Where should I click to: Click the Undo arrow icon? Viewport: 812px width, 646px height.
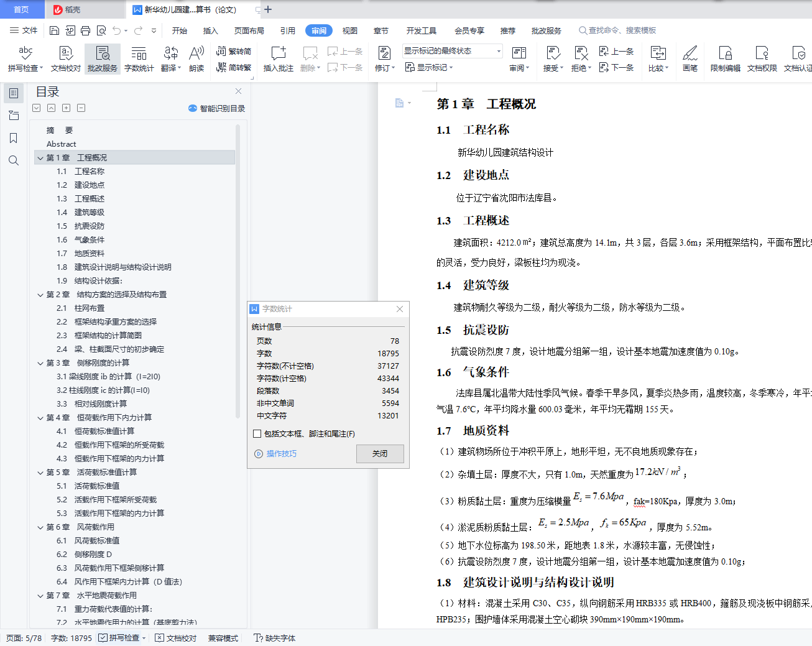coord(116,30)
